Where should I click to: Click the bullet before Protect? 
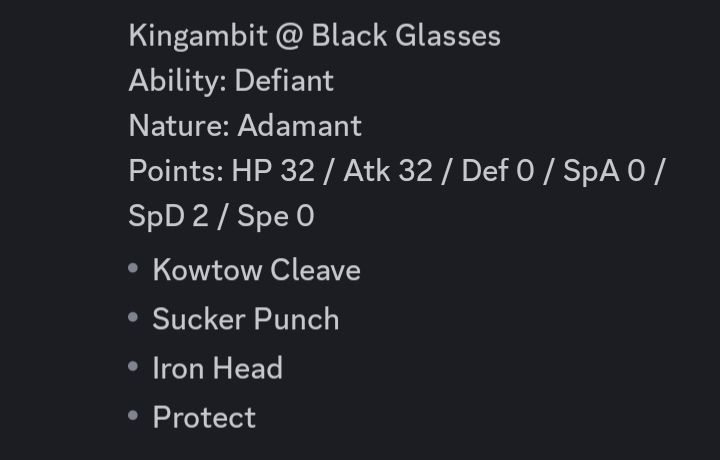pyautogui.click(x=133, y=415)
